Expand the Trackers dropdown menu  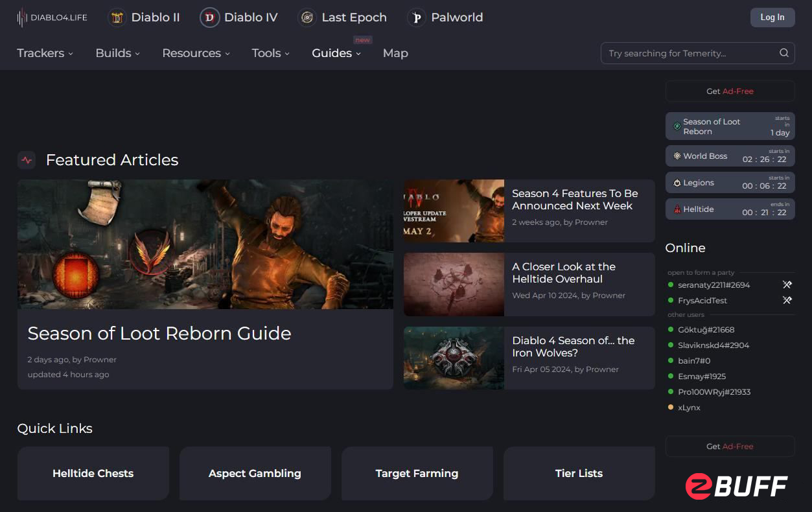click(45, 53)
